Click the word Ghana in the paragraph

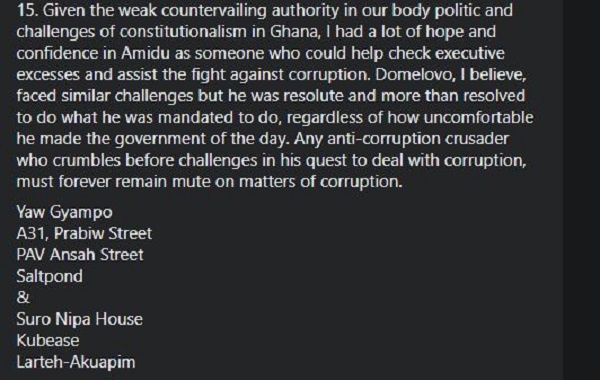click(x=294, y=32)
